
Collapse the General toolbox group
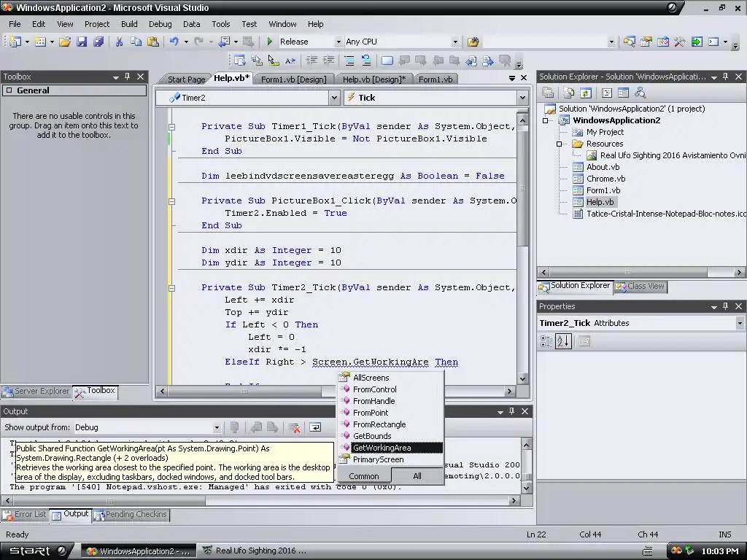click(x=9, y=90)
